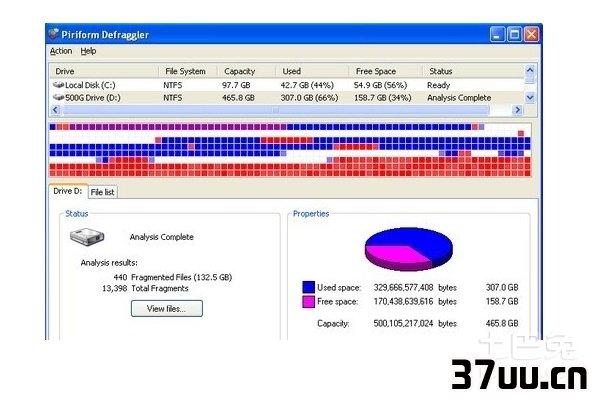
Task: Click the hard drive icon in Status panel
Action: (87, 237)
